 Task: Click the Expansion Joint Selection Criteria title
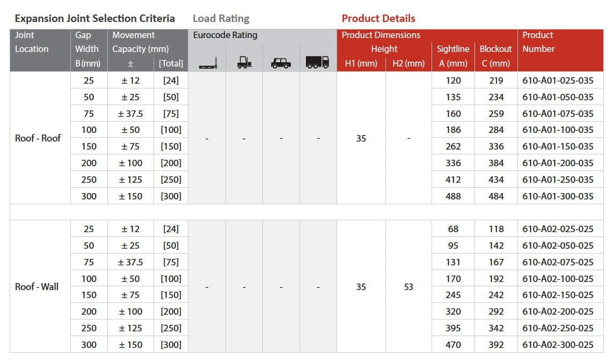(x=94, y=18)
